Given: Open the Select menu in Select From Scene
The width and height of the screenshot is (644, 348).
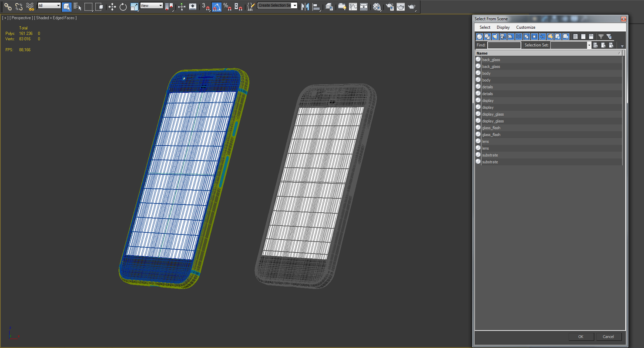Looking at the screenshot, I should tap(485, 27).
